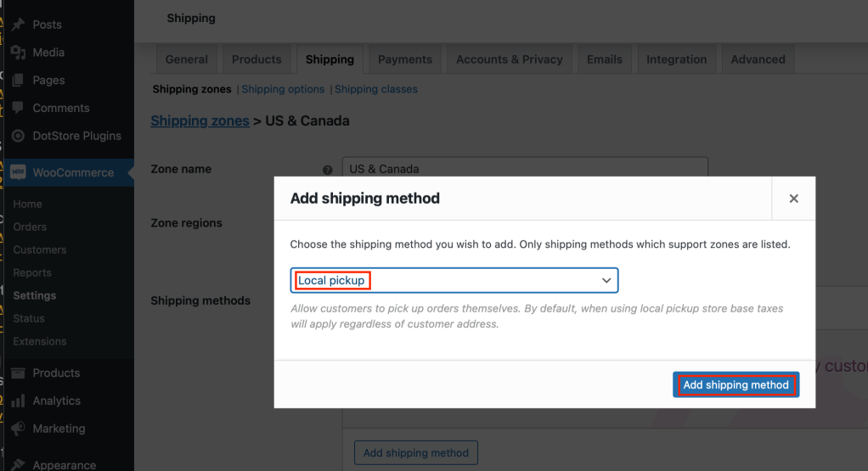Click the DotStore Plugins circle icon
This screenshot has width=868, height=471.
point(19,136)
